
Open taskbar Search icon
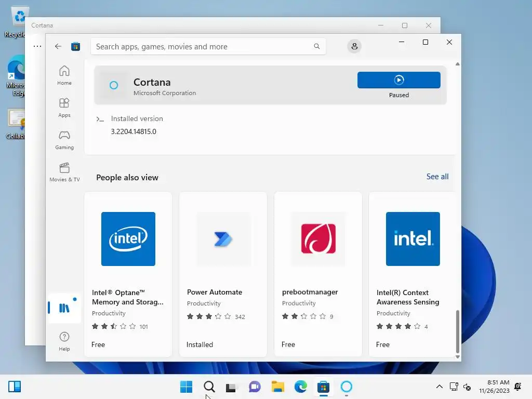pyautogui.click(x=209, y=387)
